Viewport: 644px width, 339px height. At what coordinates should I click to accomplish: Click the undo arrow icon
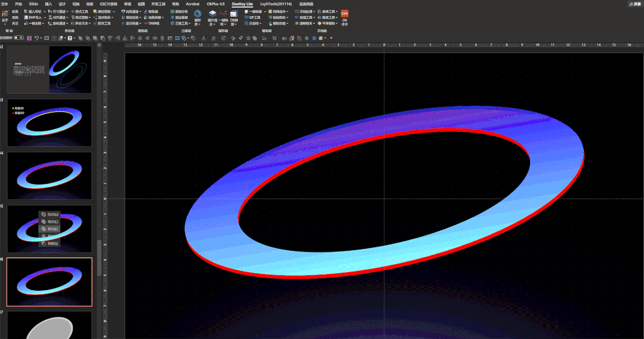pyautogui.click(x=36, y=38)
